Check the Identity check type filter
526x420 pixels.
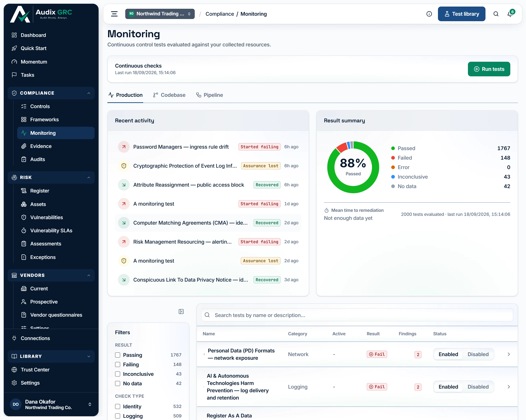pyautogui.click(x=118, y=406)
